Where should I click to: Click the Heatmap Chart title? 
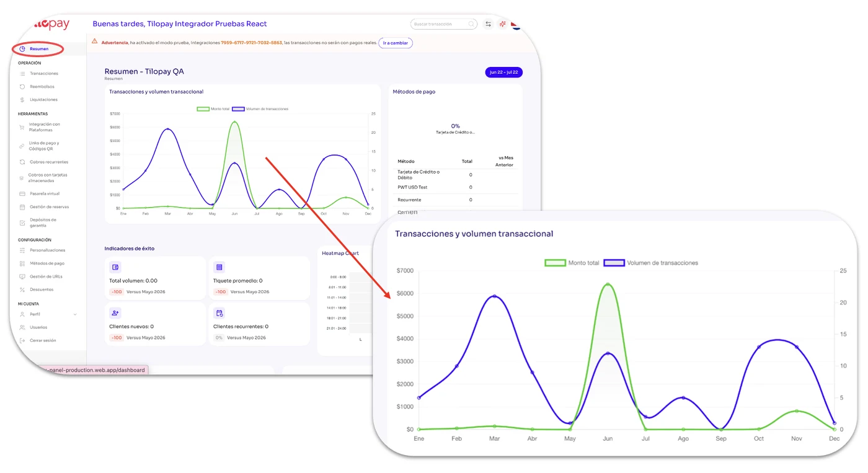[340, 253]
